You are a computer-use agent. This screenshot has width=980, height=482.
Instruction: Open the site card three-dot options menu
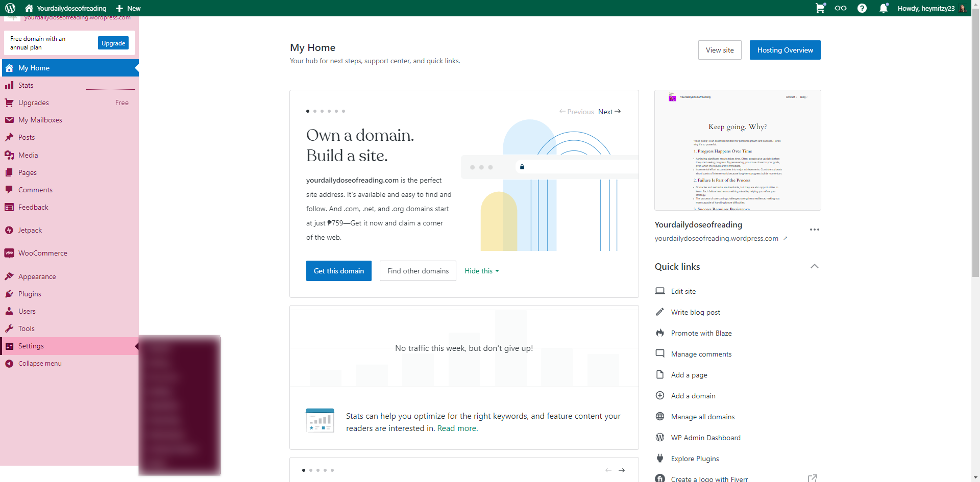[x=815, y=230]
